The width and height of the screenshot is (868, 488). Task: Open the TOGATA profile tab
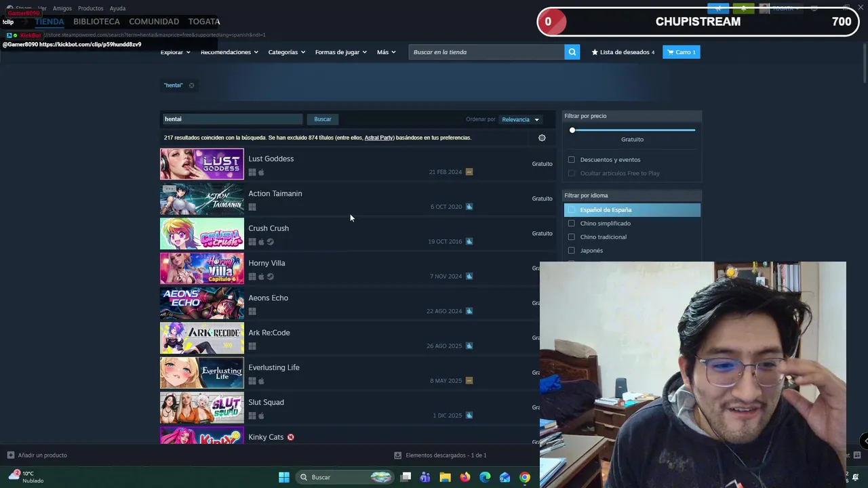204,22
